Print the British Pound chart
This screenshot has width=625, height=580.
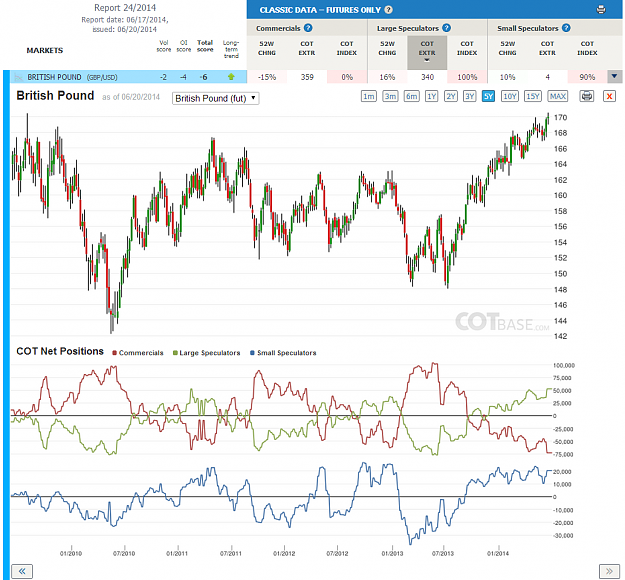(587, 96)
